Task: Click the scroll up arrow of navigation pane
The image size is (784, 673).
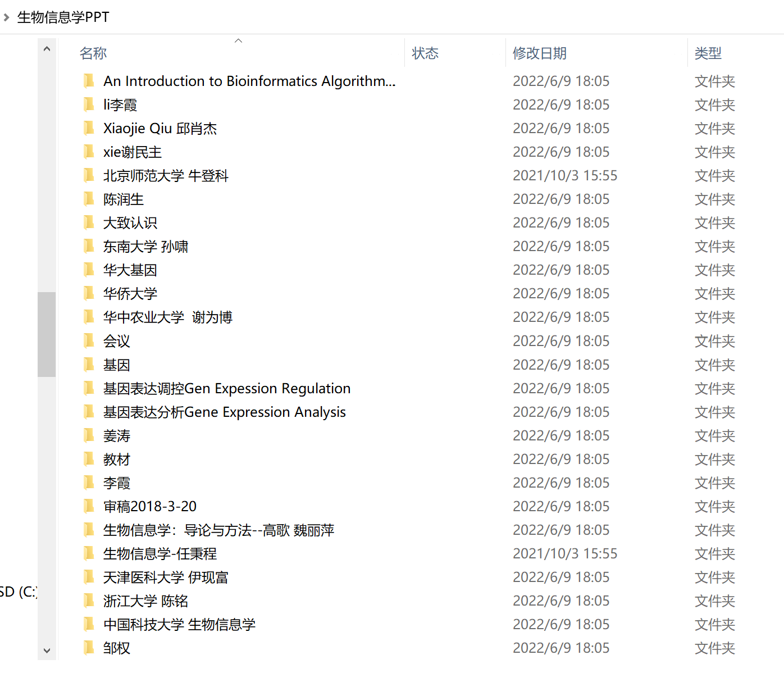Action: [x=47, y=49]
